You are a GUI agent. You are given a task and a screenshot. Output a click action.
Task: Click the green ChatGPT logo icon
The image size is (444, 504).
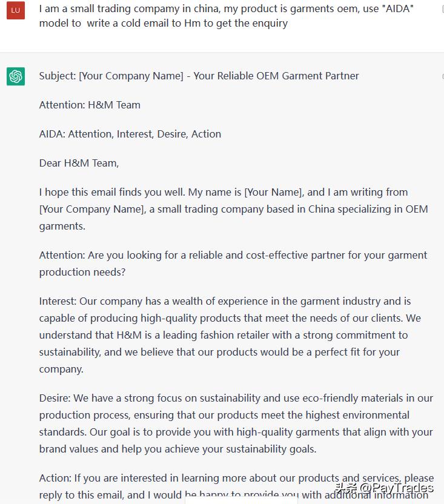click(x=16, y=76)
